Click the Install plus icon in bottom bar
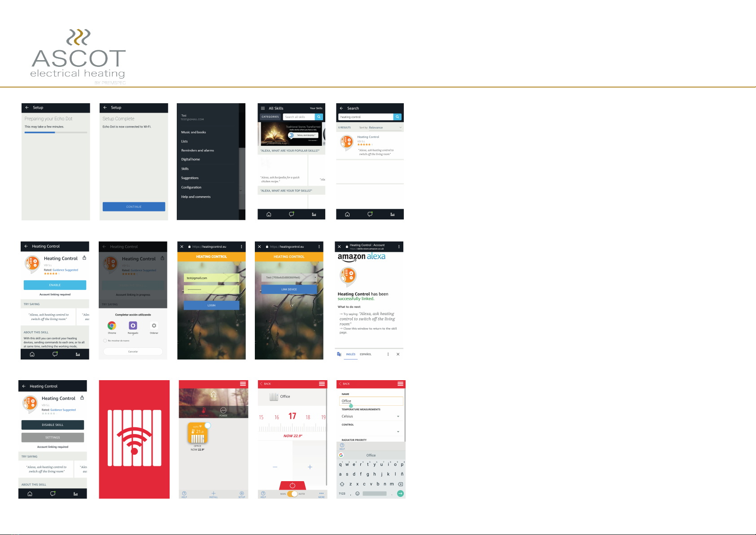This screenshot has height=535, width=756. tap(214, 493)
